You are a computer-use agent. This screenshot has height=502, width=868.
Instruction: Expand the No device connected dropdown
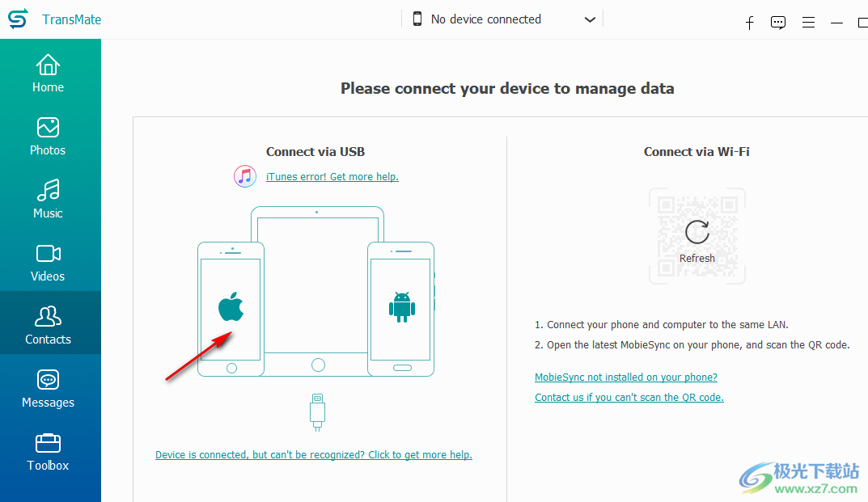point(502,19)
